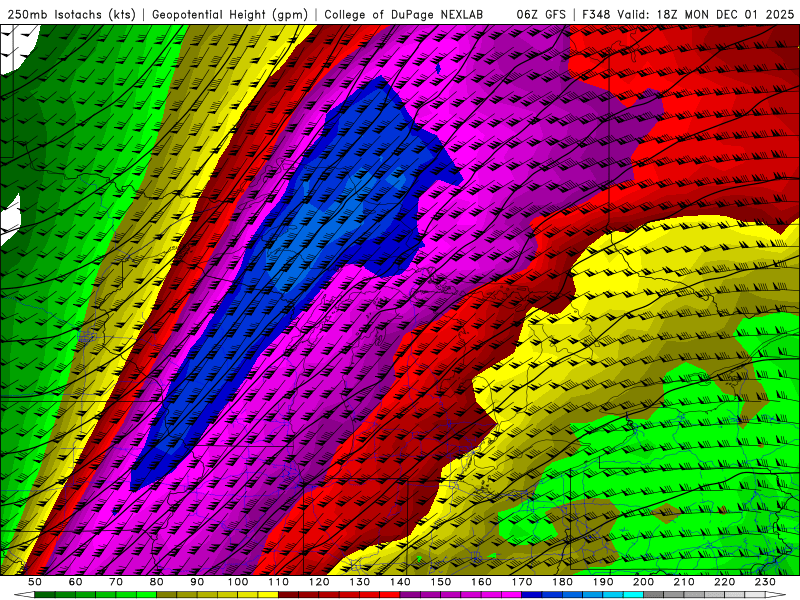This screenshot has height=600, width=800.
Task: Click the '210' value on the color scale
Action: (x=684, y=582)
